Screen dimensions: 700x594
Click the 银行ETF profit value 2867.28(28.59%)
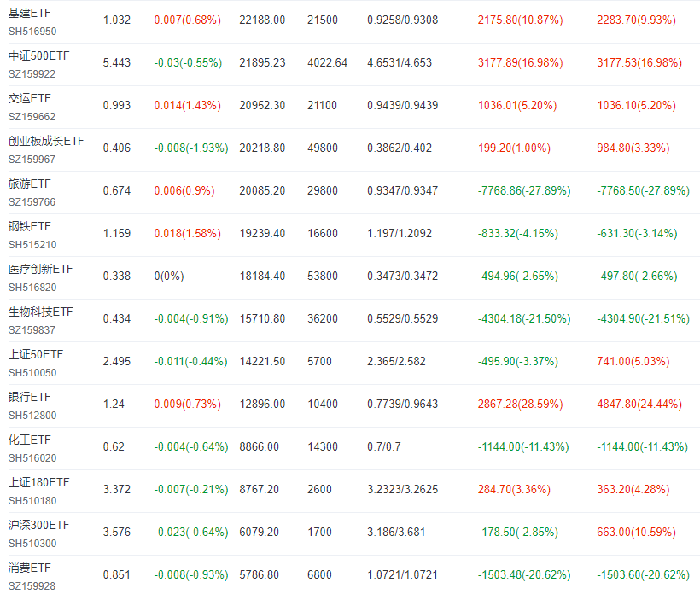520,405
